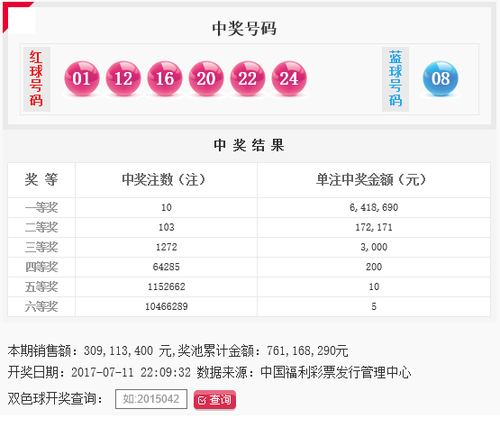
Task: Select the 一等奖 row label
Action: coord(41,208)
